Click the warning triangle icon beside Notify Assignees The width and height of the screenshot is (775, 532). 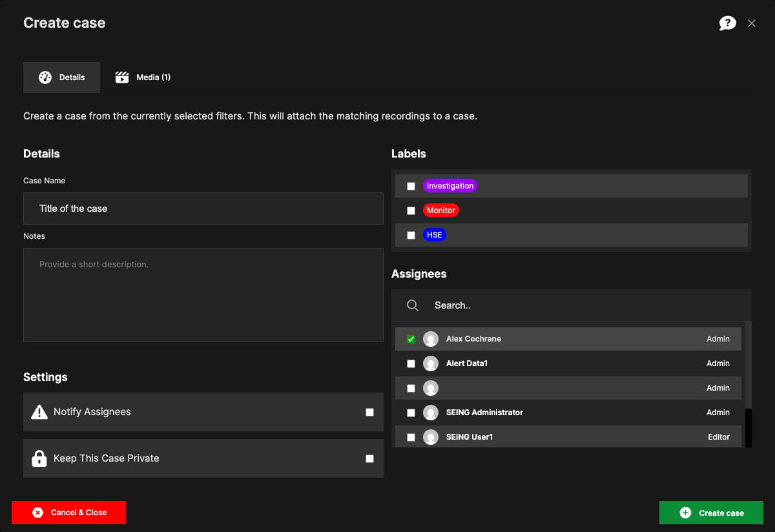39,412
